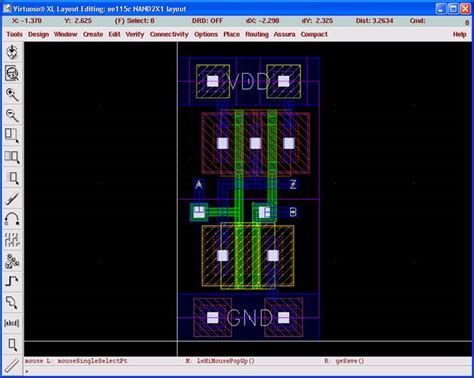The image size is (474, 378).
Task: Open the Assura menu
Action: [x=284, y=34]
